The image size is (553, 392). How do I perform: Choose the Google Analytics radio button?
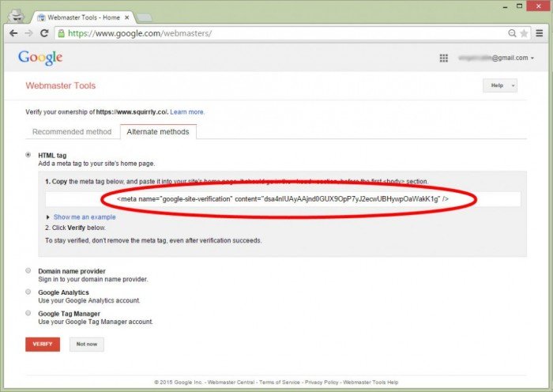pos(29,292)
